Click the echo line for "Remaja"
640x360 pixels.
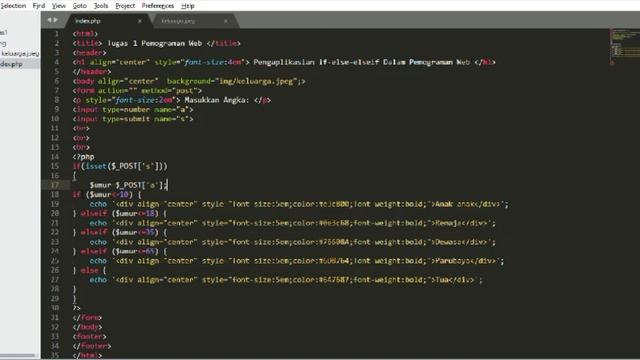(293, 223)
